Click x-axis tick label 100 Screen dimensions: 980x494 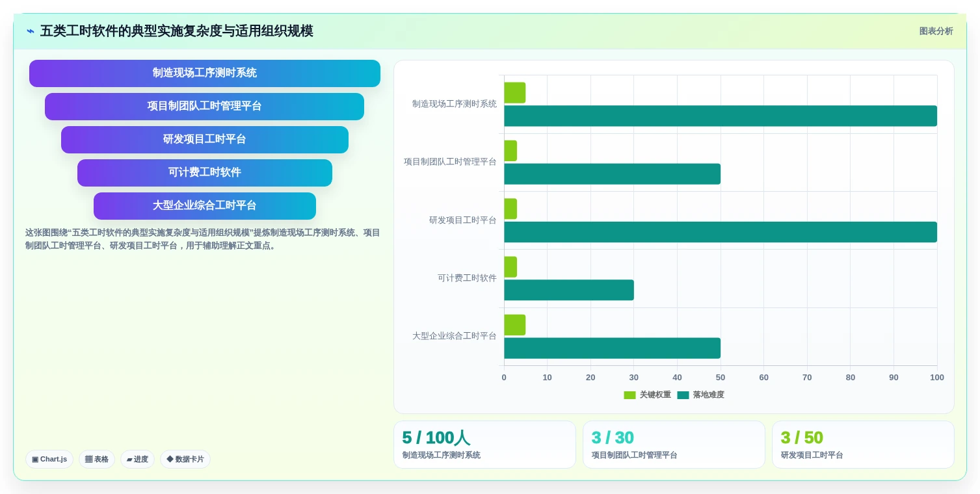[x=937, y=378]
